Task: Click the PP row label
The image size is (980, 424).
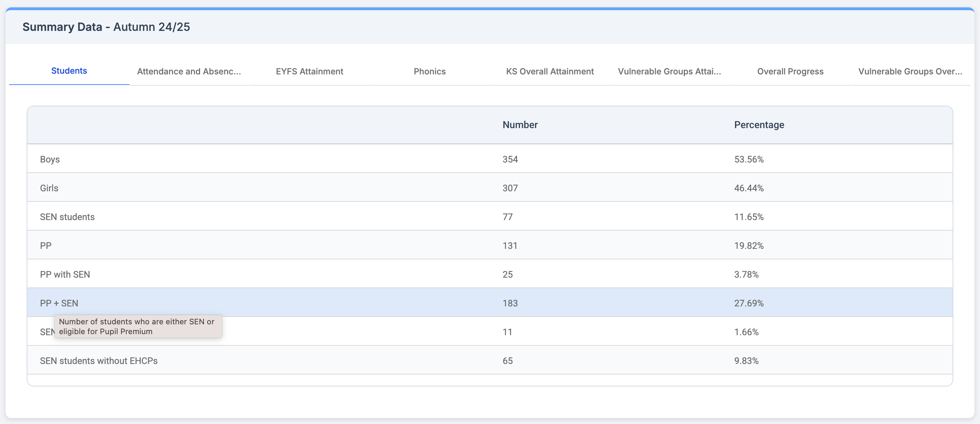Action: pos(46,246)
